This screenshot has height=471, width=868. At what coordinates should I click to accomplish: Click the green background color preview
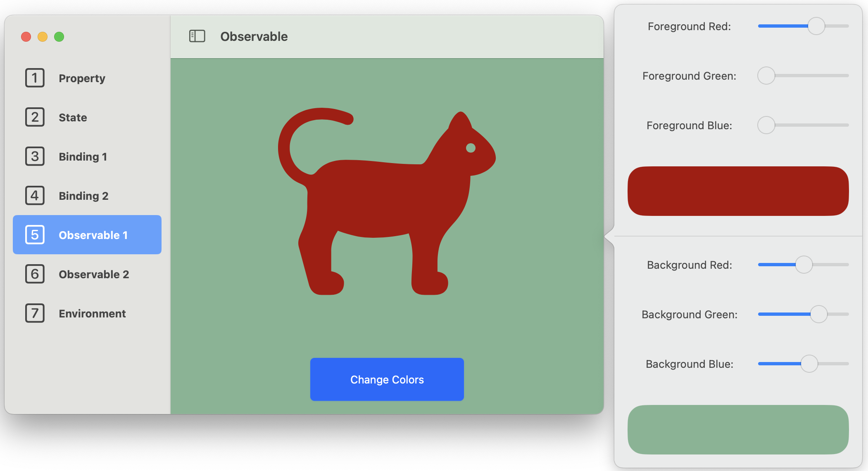coord(738,429)
